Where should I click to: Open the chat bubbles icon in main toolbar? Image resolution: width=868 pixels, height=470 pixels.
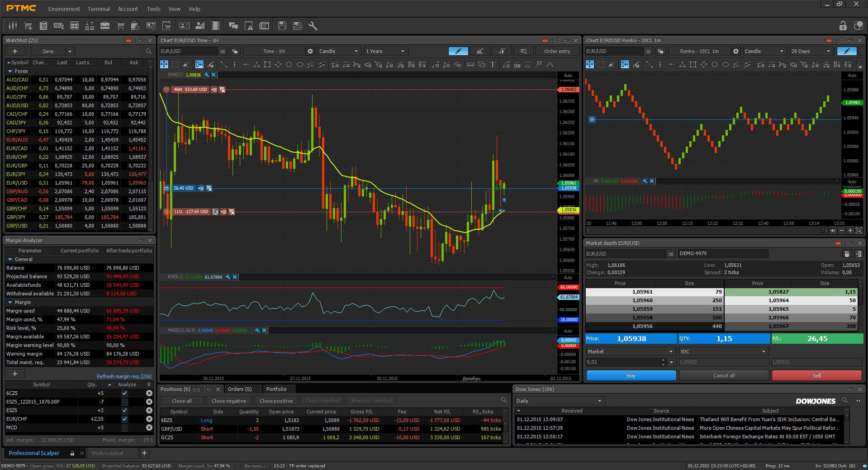coord(233,26)
